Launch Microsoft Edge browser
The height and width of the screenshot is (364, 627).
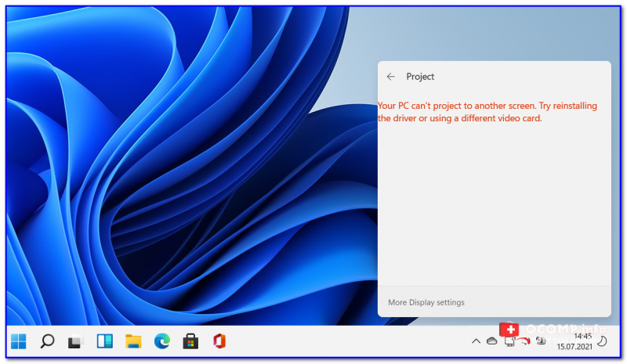click(162, 341)
